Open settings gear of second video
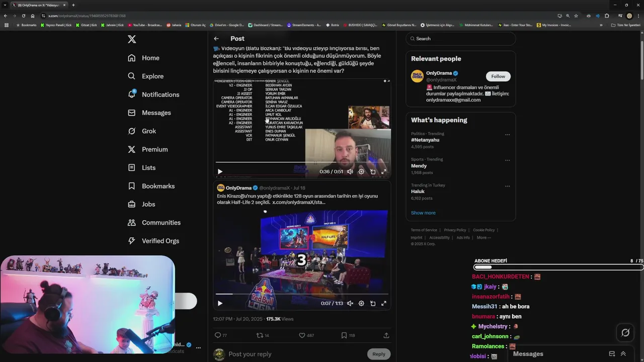Image resolution: width=644 pixels, height=362 pixels. (x=361, y=303)
